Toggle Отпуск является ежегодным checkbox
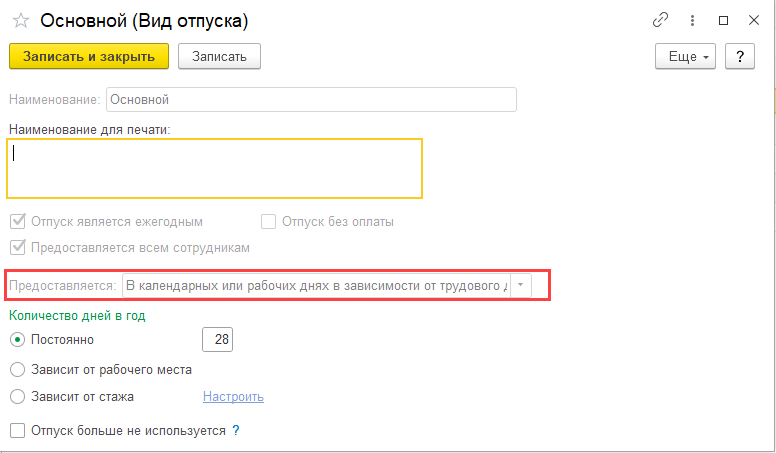 (17, 222)
